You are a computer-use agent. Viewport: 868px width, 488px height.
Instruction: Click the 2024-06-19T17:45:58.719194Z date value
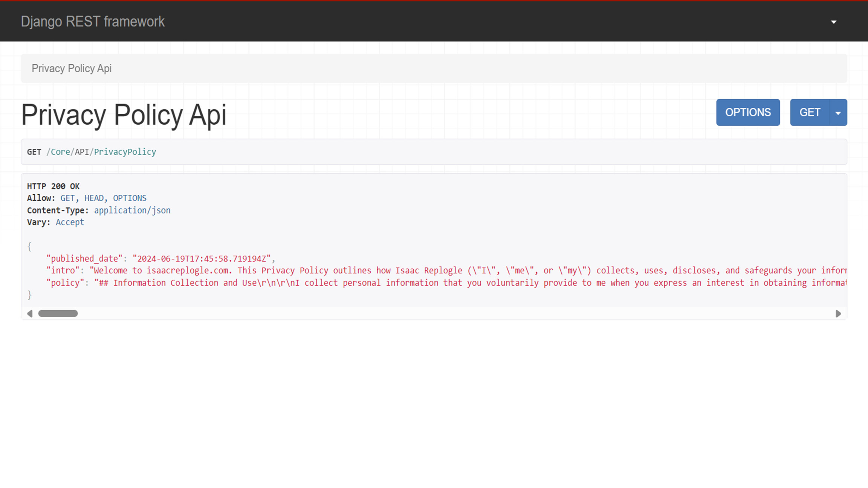point(202,259)
